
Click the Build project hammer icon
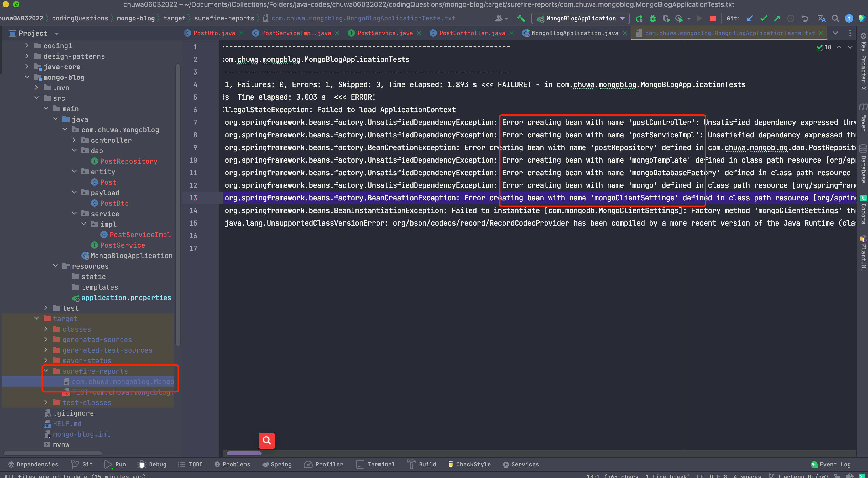tap(521, 18)
